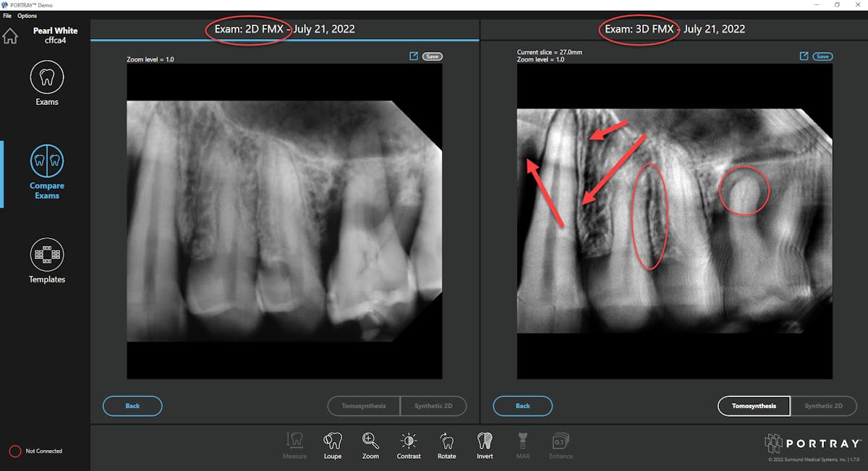This screenshot has height=471, width=868.
Task: Click the Not Connected status indicator
Action: [x=35, y=450]
